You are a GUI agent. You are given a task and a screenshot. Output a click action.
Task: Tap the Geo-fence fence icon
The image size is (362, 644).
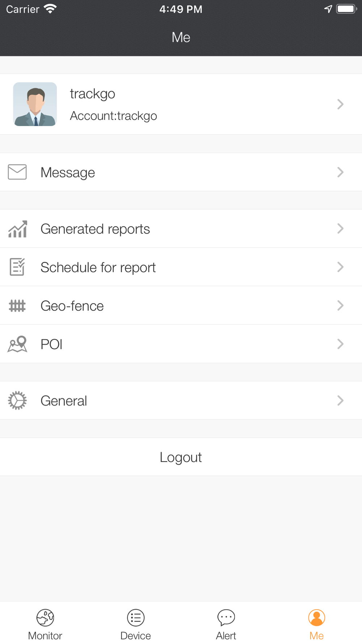[x=17, y=306]
